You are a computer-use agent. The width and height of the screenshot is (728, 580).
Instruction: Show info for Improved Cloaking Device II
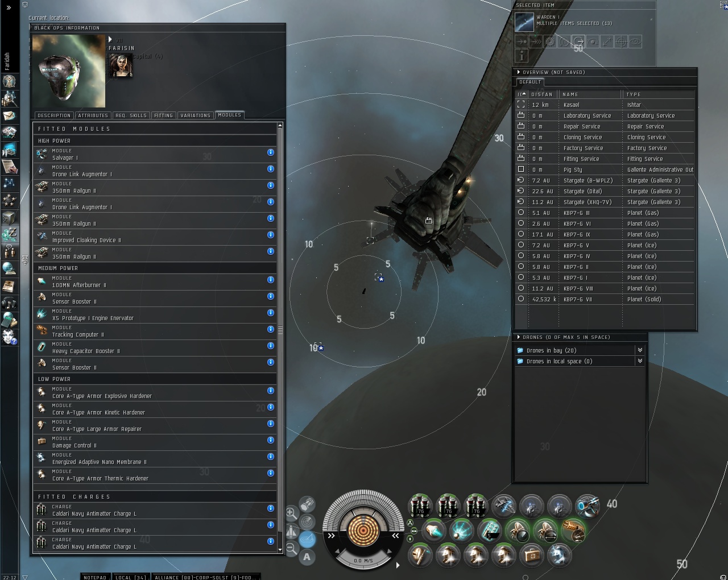coord(271,235)
